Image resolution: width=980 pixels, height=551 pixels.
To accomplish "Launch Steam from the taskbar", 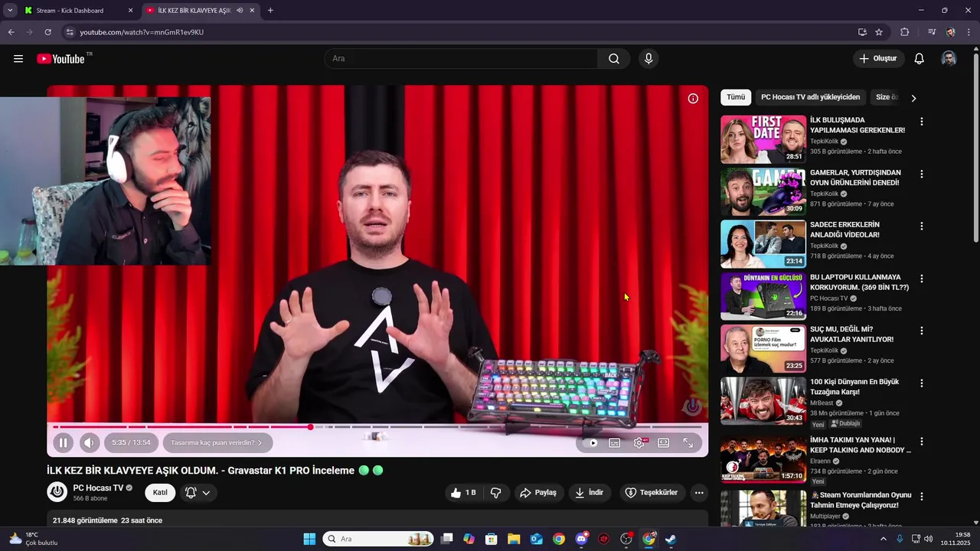I will [x=671, y=539].
